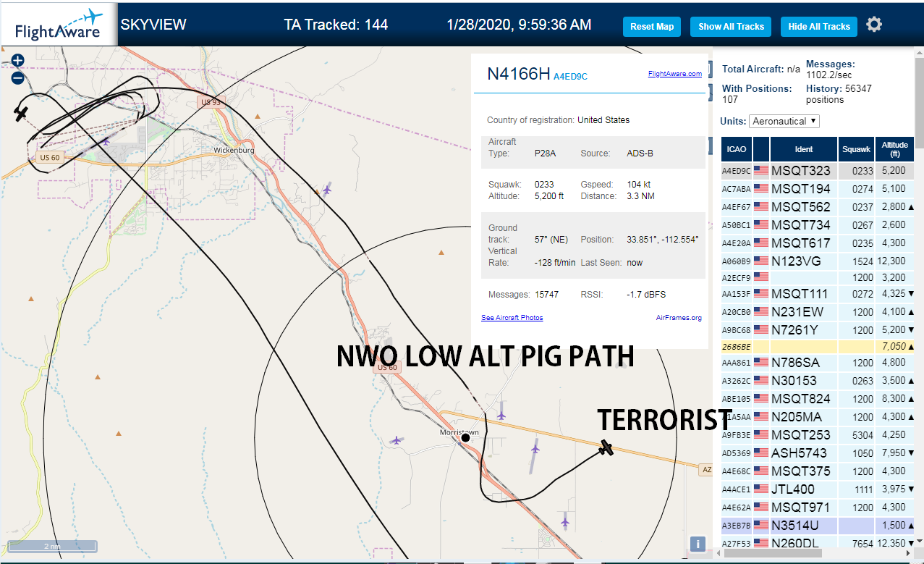Select the JTL400 aircraft row
Viewport: 924px width, 564px height.
tap(818, 489)
